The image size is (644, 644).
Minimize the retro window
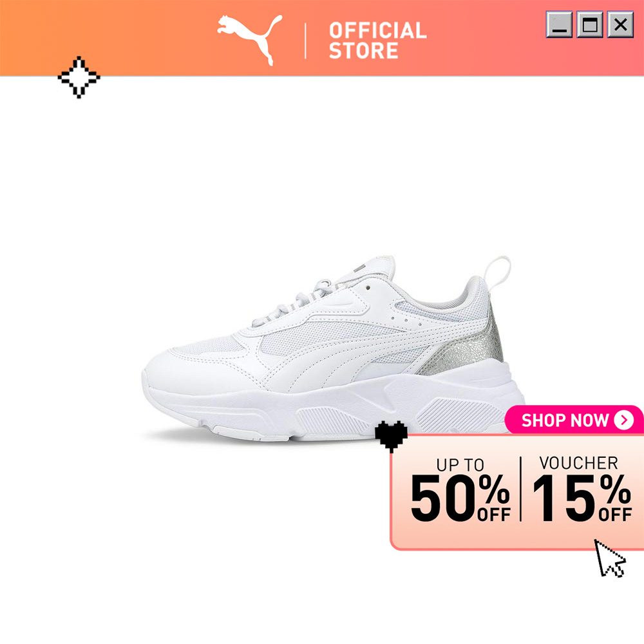click(x=559, y=24)
